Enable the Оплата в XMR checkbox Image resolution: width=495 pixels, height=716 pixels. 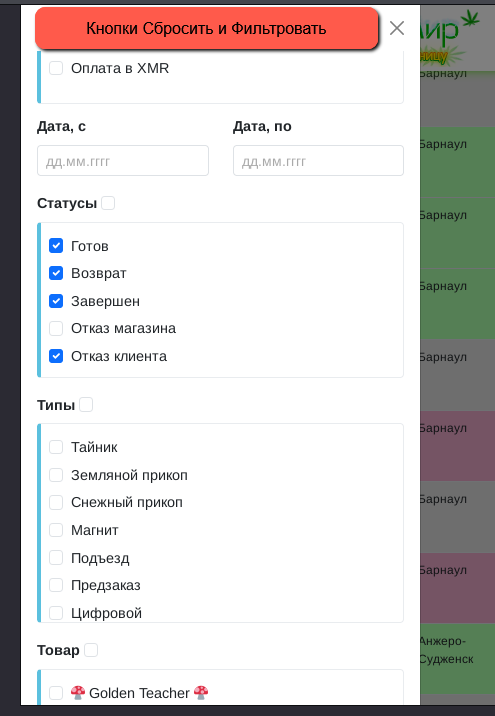[x=56, y=68]
